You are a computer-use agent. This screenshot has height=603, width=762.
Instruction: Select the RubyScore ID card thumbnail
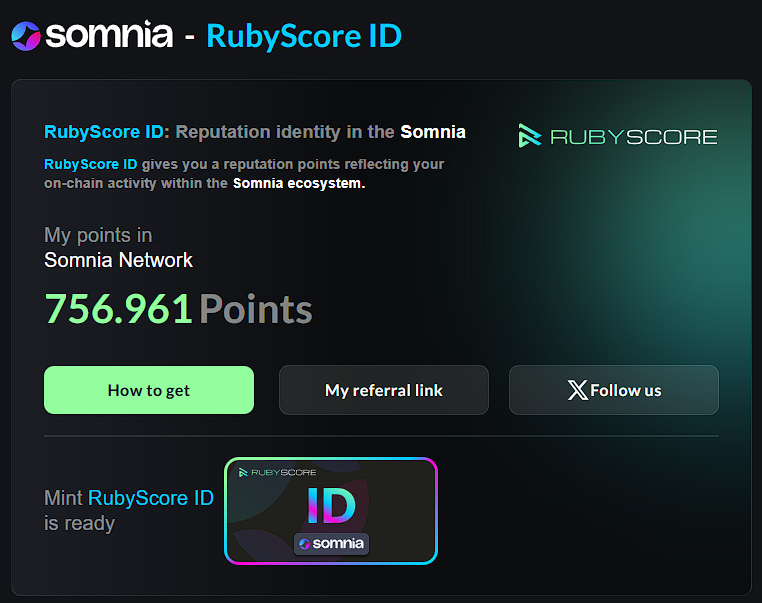[x=331, y=511]
